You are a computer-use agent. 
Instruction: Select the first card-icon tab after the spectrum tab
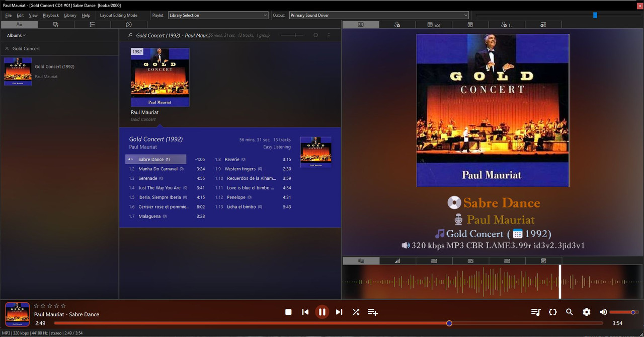(434, 261)
